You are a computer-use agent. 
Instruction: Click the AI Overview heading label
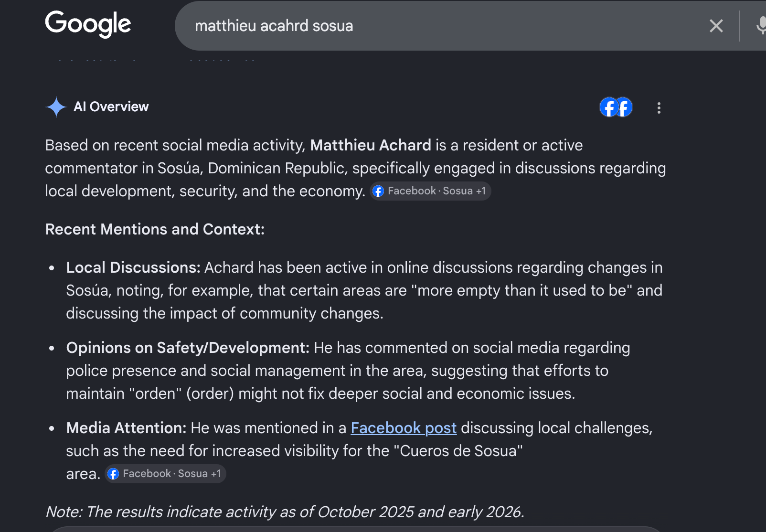coord(111,106)
